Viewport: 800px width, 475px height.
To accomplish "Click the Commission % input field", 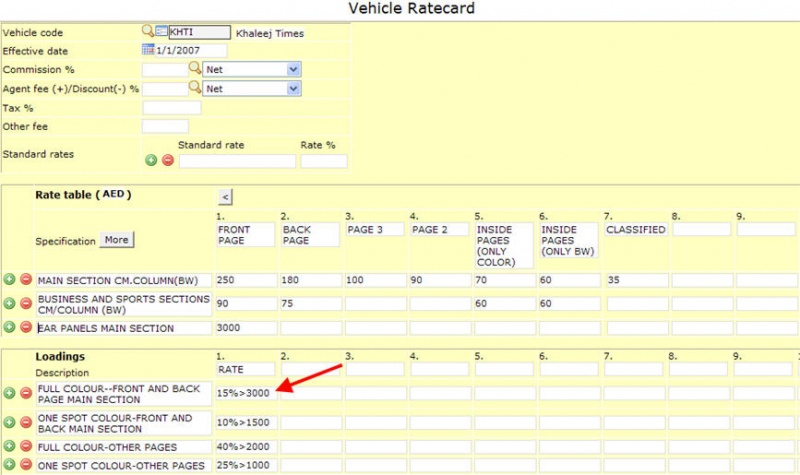I will coord(165,69).
